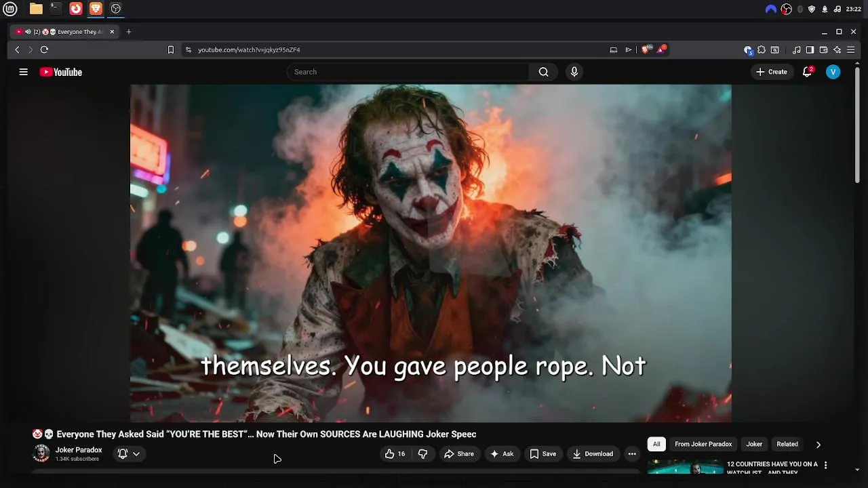The image size is (868, 488).
Task: Toggle the Brave sidebar panel
Action: 810,49
